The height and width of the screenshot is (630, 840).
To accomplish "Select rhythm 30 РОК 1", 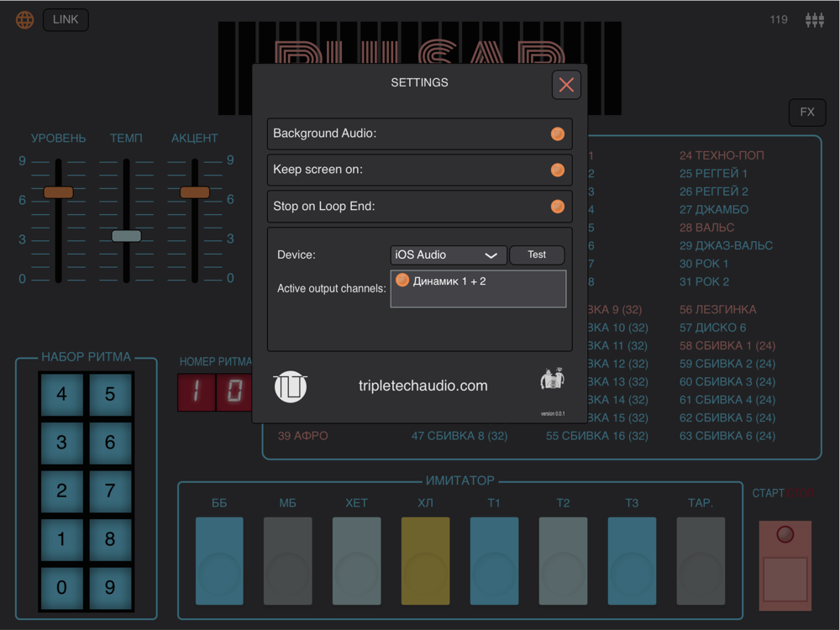I will (703, 264).
